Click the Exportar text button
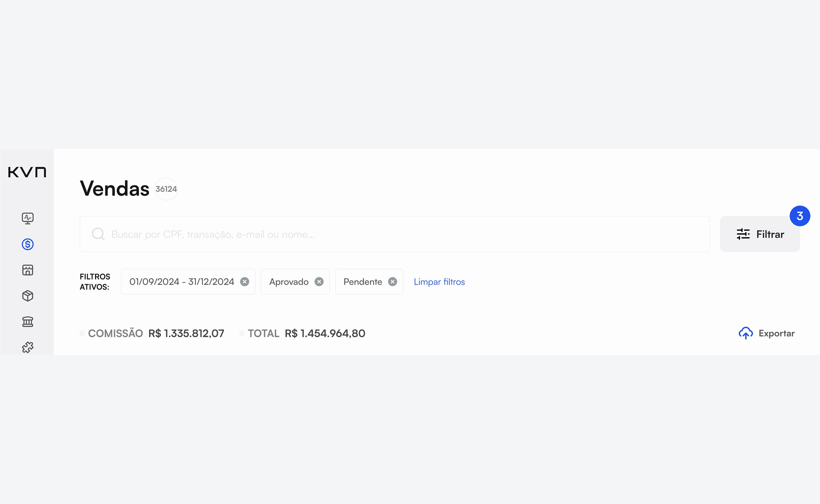Image resolution: width=820 pixels, height=504 pixels. [776, 333]
